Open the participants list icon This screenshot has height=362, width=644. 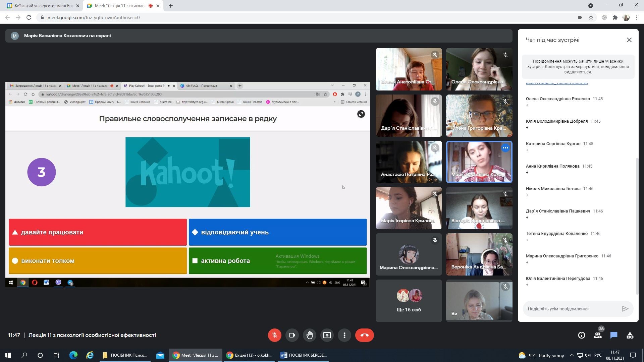(598, 335)
